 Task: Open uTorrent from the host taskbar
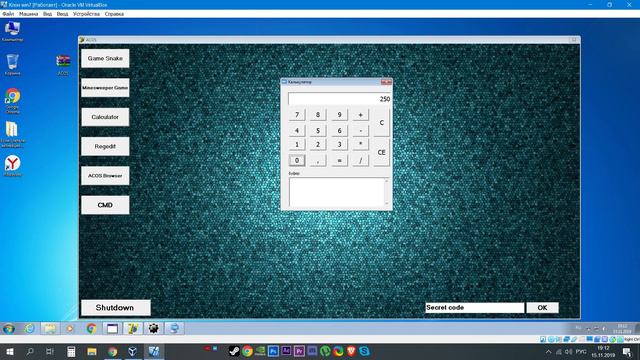(x=325, y=351)
